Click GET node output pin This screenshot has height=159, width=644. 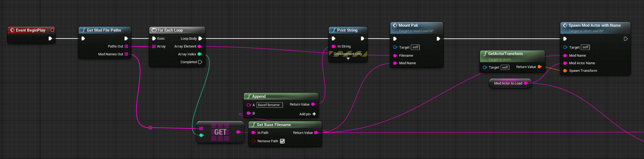[238, 132]
